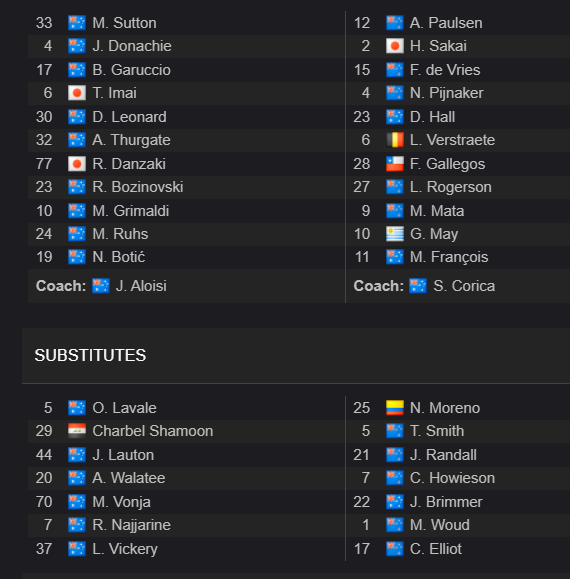Open substitute L. Vickery's profile

point(125,549)
